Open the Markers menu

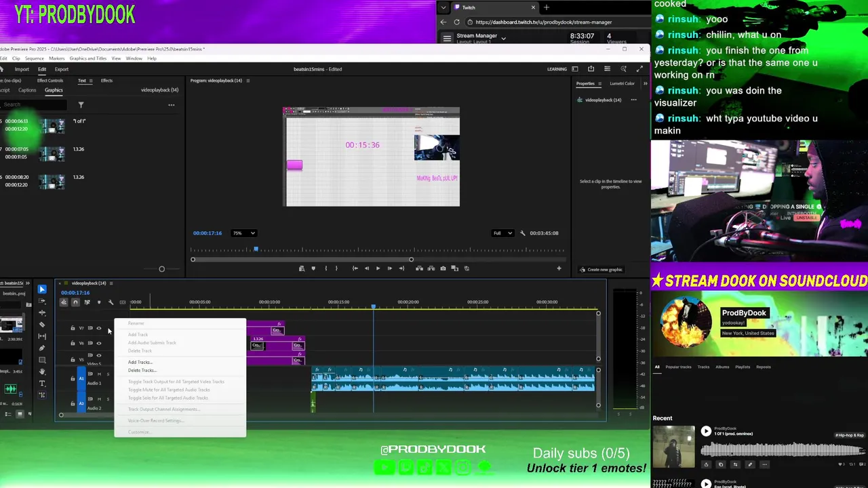[56, 58]
